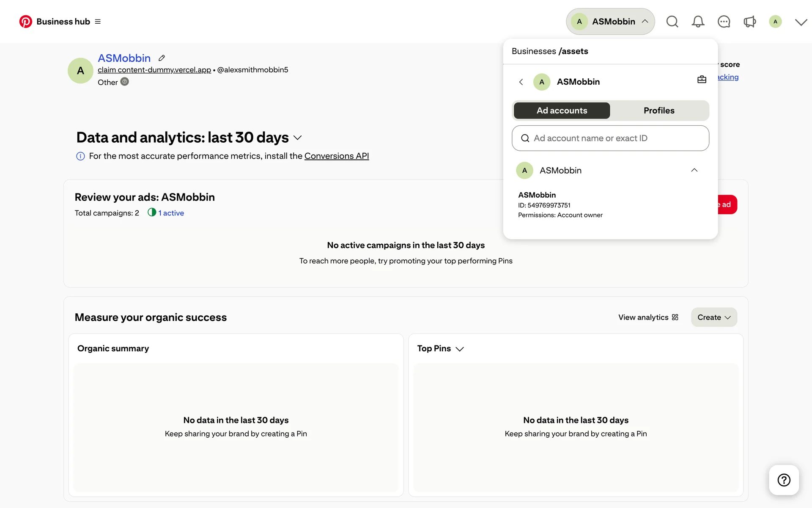
Task: Click the briefcase icon in Businesses panel
Action: (702, 80)
